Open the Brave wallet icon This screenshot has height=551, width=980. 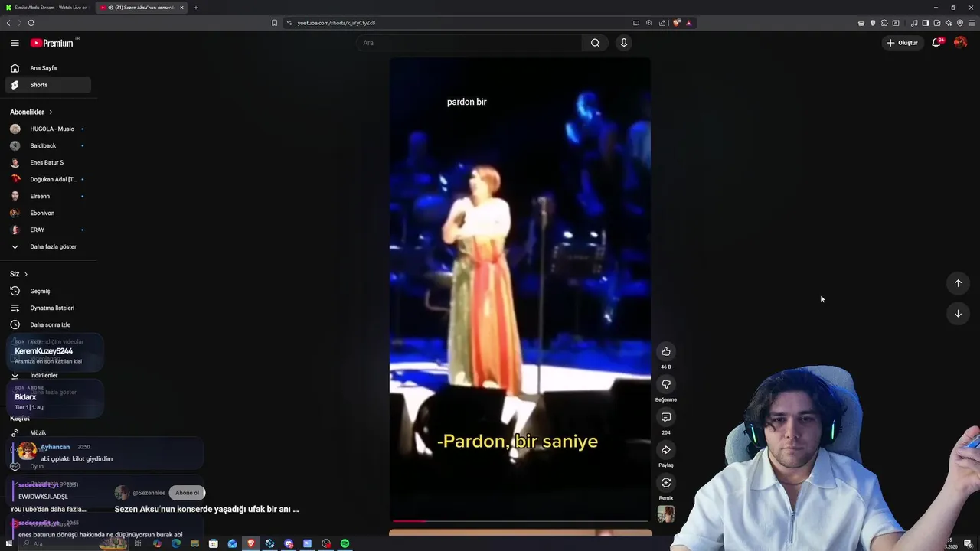tap(936, 23)
